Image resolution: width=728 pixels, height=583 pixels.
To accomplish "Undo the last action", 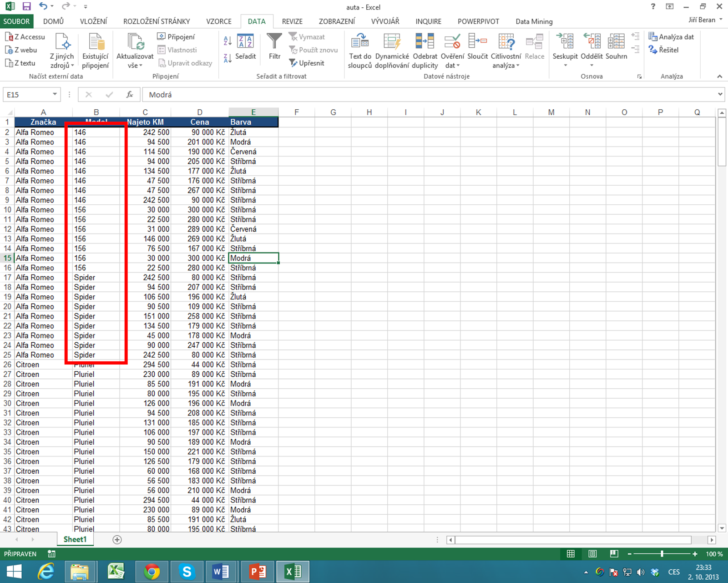I will [43, 6].
